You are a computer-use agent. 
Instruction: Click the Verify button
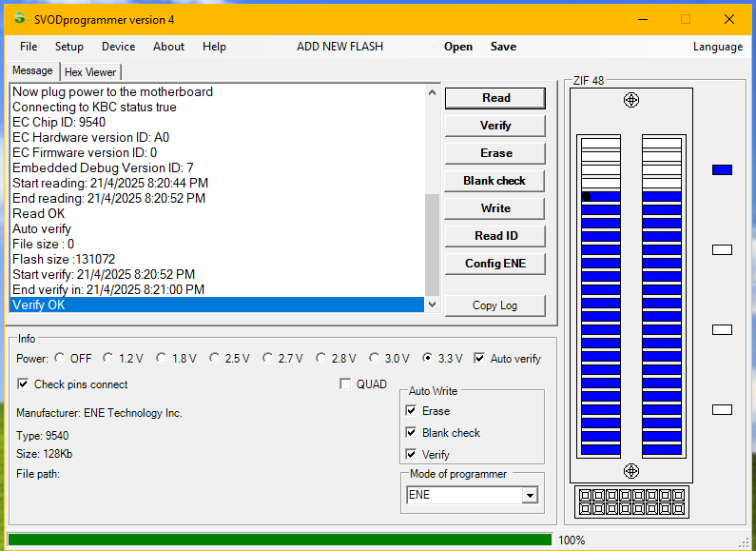pyautogui.click(x=495, y=126)
